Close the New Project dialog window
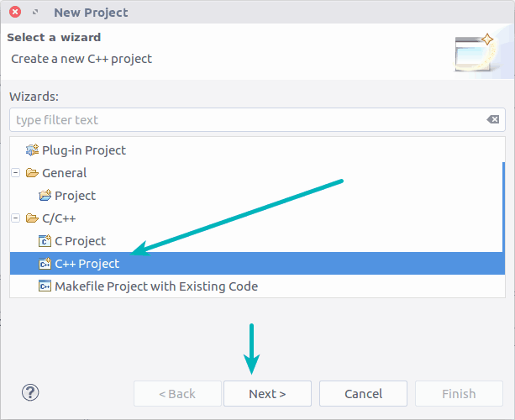The image size is (515, 420). (14, 13)
